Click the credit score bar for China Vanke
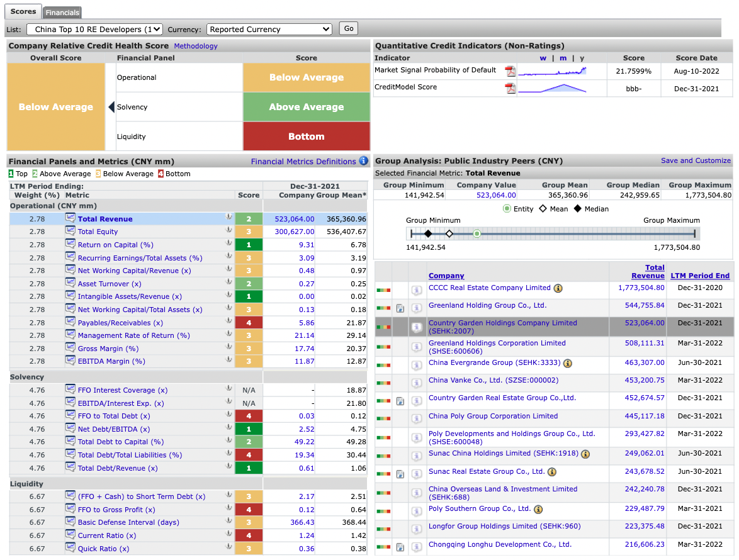The height and width of the screenshot is (560, 739). [383, 382]
